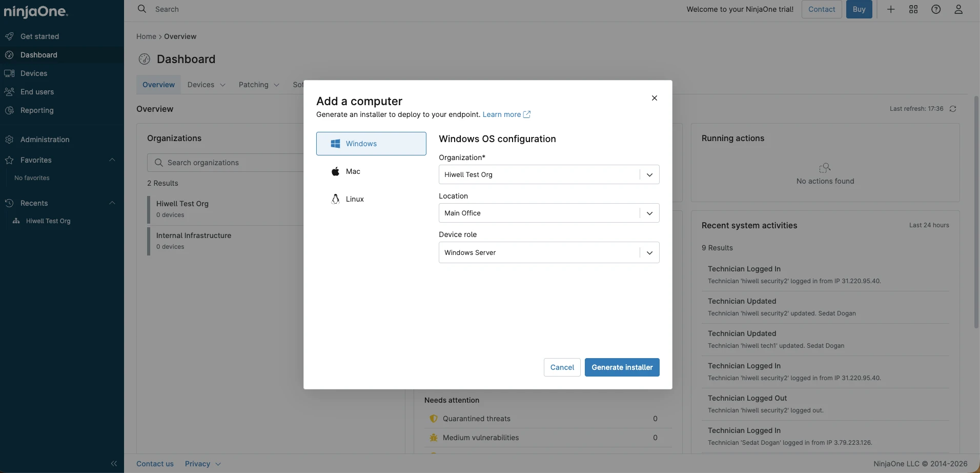Expand the Patching tab chevron

pyautogui.click(x=277, y=85)
